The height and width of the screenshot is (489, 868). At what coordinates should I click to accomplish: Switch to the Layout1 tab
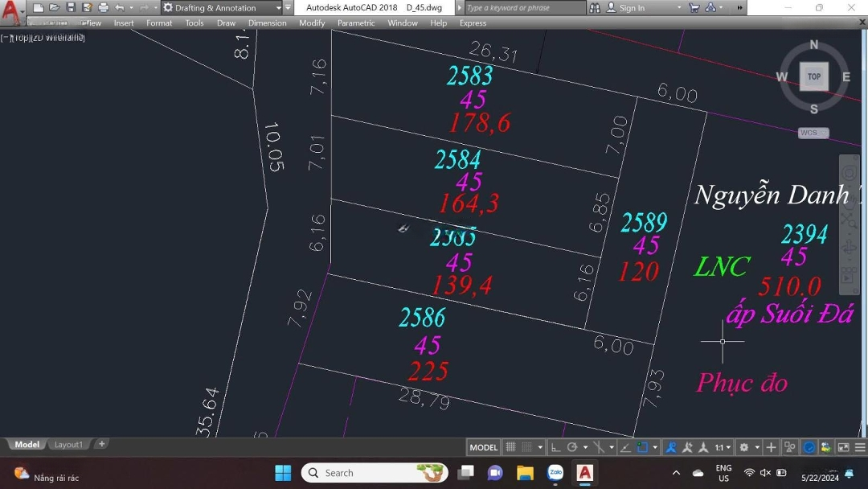[x=68, y=445]
